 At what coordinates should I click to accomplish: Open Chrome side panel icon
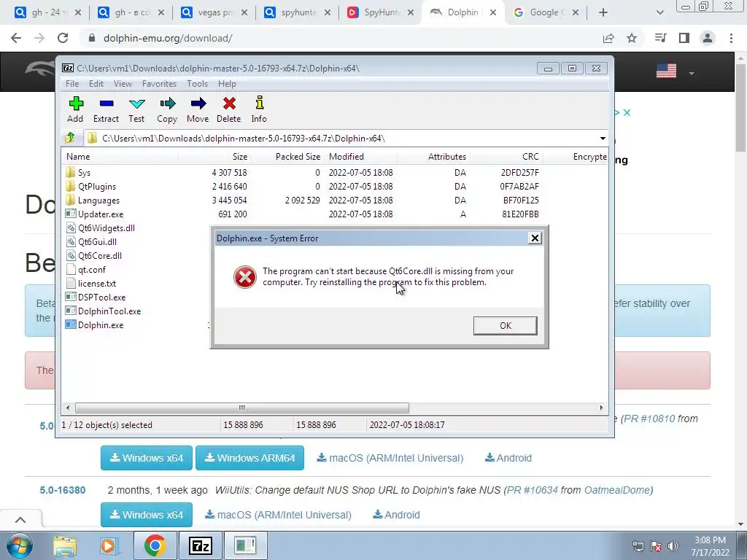click(684, 38)
